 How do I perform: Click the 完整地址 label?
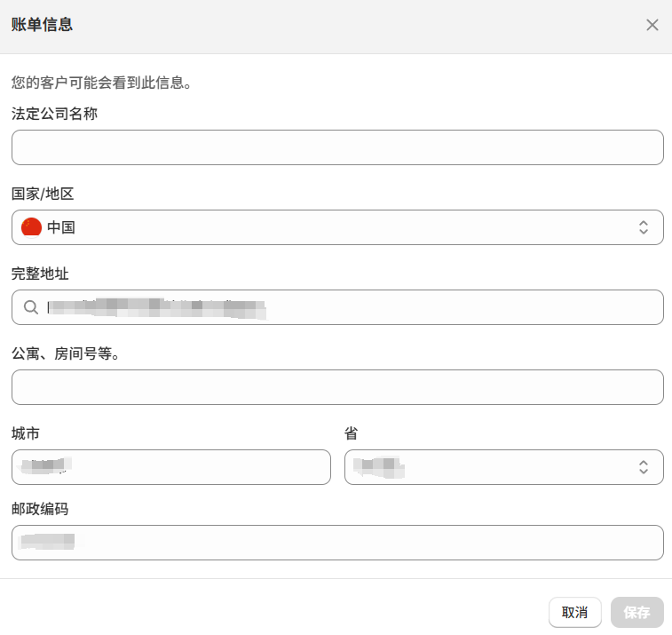tap(40, 274)
